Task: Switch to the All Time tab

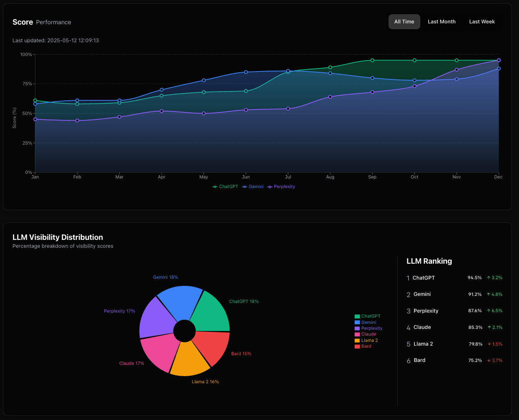Action: pos(404,22)
